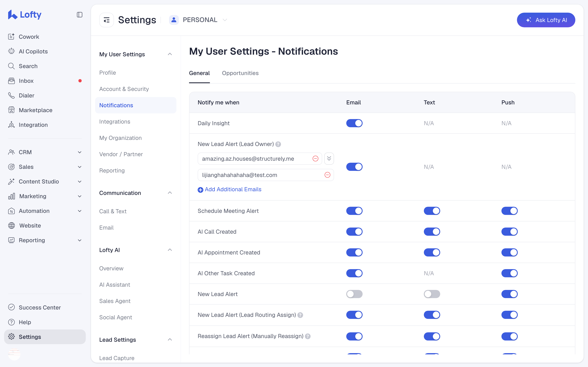Click the double-chevron button beside the email field

[329, 158]
